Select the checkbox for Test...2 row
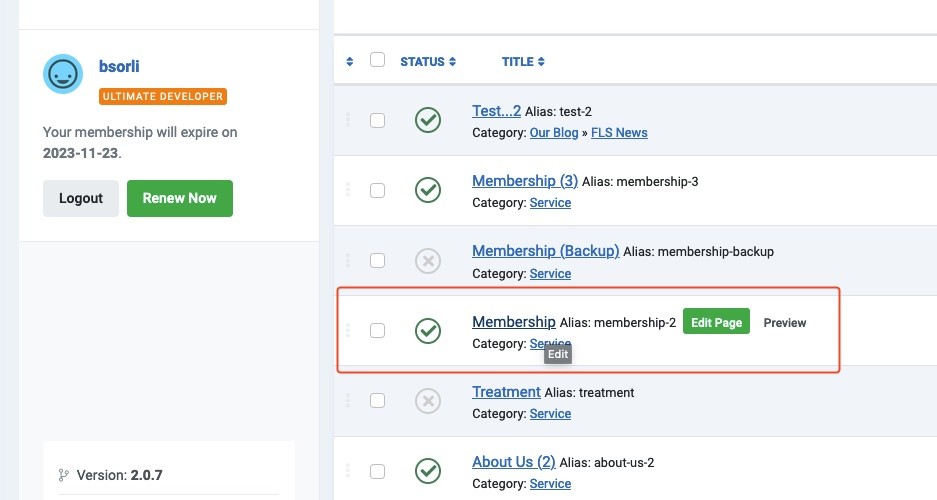 pyautogui.click(x=377, y=120)
